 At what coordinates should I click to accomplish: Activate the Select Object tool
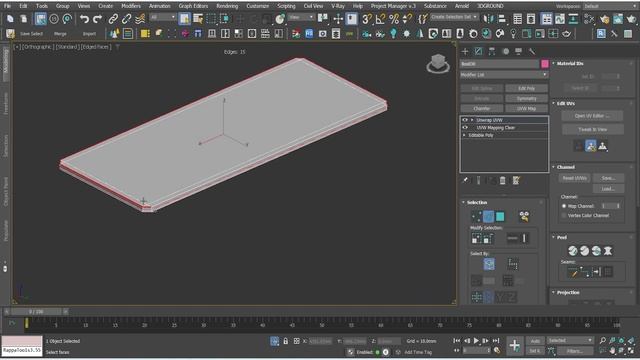[x=184, y=19]
